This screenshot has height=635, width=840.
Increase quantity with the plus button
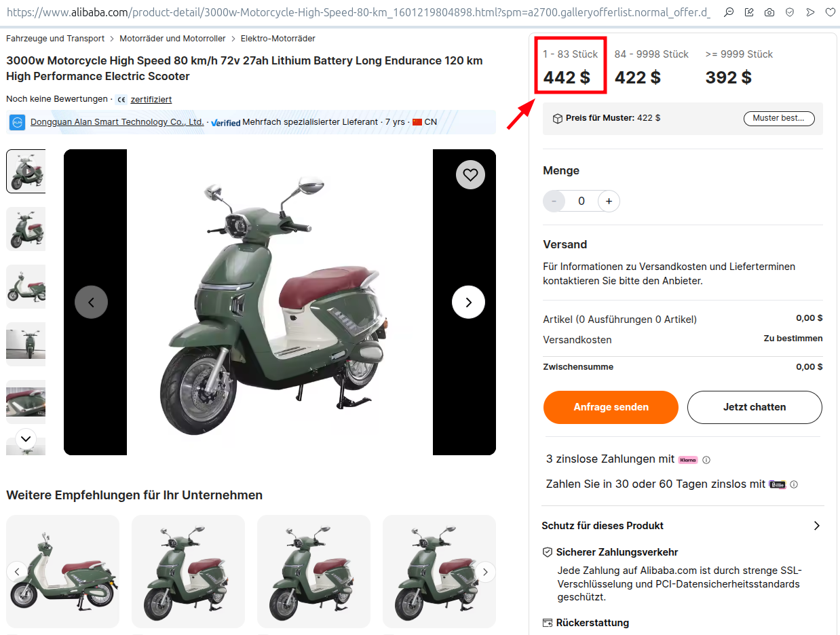coord(609,201)
